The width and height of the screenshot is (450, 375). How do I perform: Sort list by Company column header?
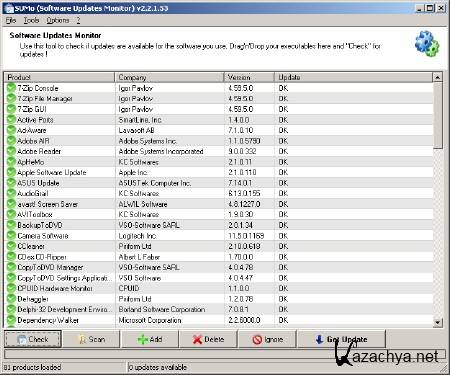pyautogui.click(x=169, y=77)
